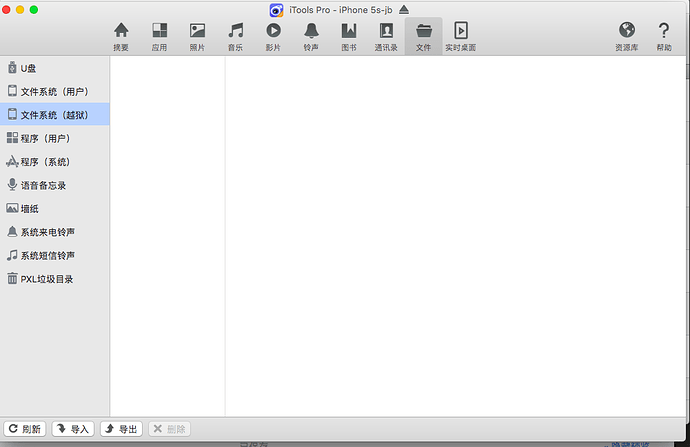Switch to the 照片 photos section
Screen dimensions: 690x447
[197, 36]
